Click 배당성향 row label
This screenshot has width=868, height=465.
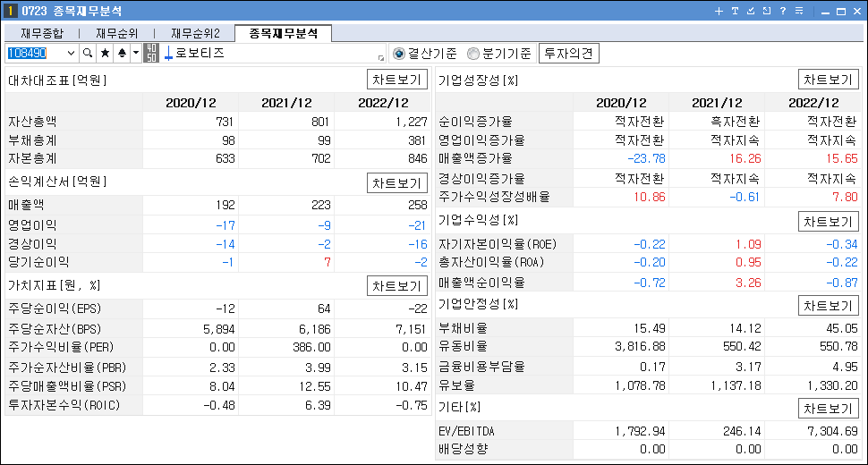(x=463, y=449)
